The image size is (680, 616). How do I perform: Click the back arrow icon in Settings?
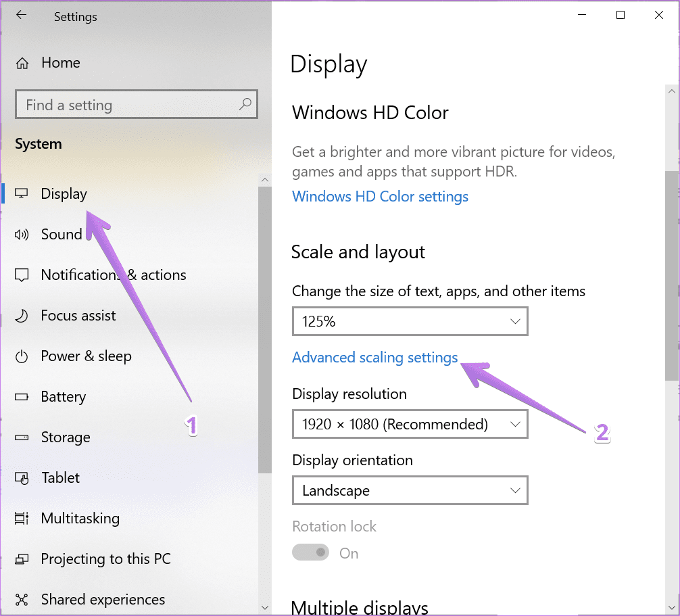(x=21, y=15)
